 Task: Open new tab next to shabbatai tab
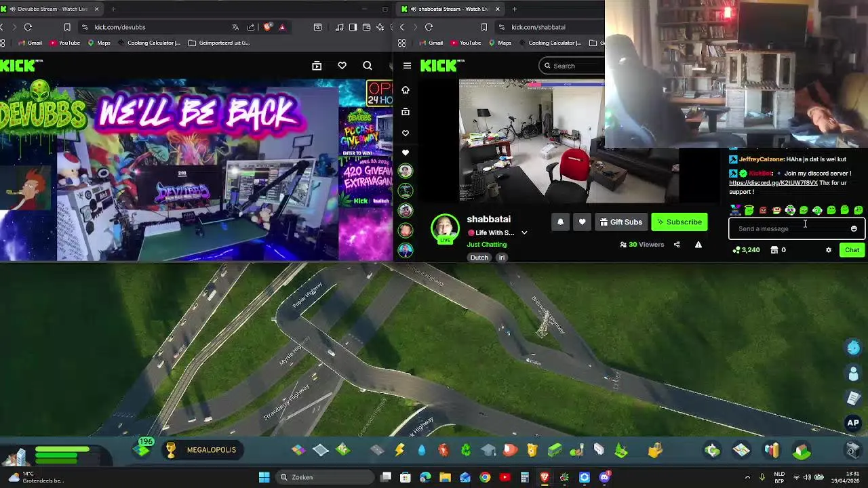point(514,9)
